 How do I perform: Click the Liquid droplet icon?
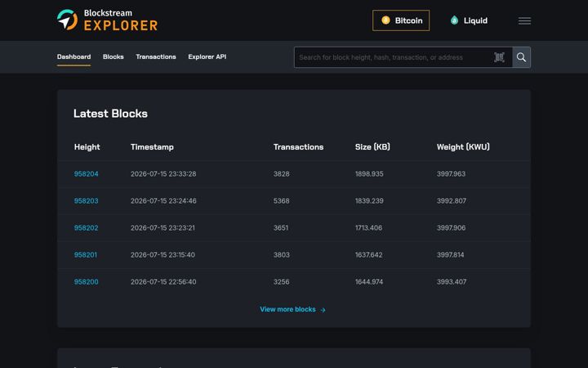pyautogui.click(x=454, y=20)
